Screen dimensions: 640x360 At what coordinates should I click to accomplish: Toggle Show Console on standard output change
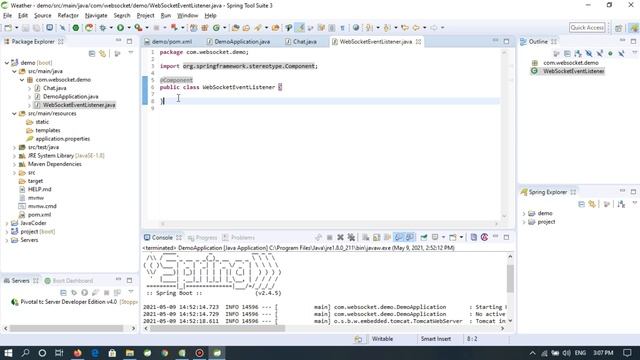tap(398, 237)
